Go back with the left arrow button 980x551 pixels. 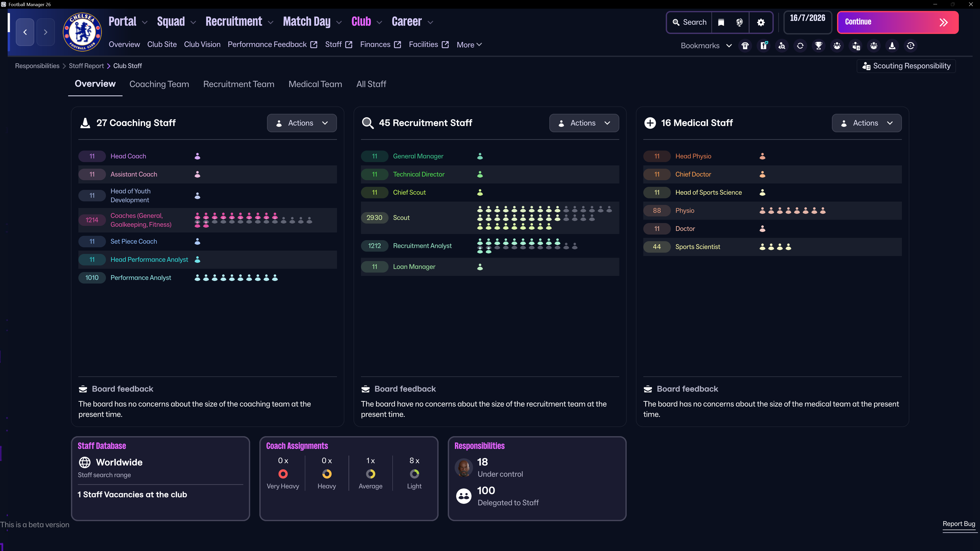coord(25,32)
